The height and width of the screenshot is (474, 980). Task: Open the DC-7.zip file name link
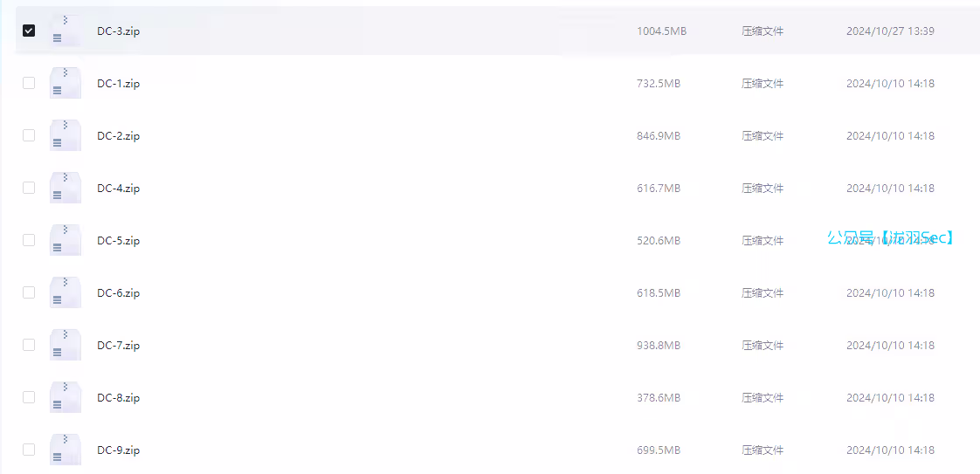click(119, 346)
